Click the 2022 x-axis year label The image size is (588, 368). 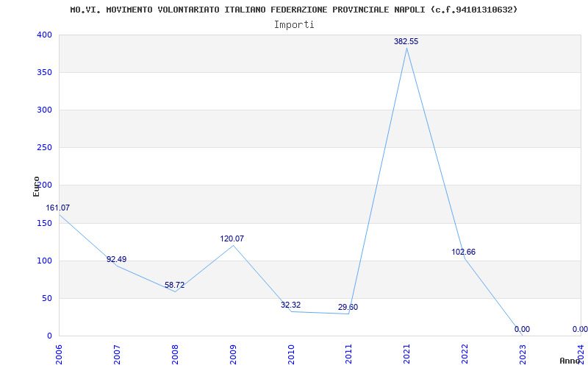(x=465, y=353)
